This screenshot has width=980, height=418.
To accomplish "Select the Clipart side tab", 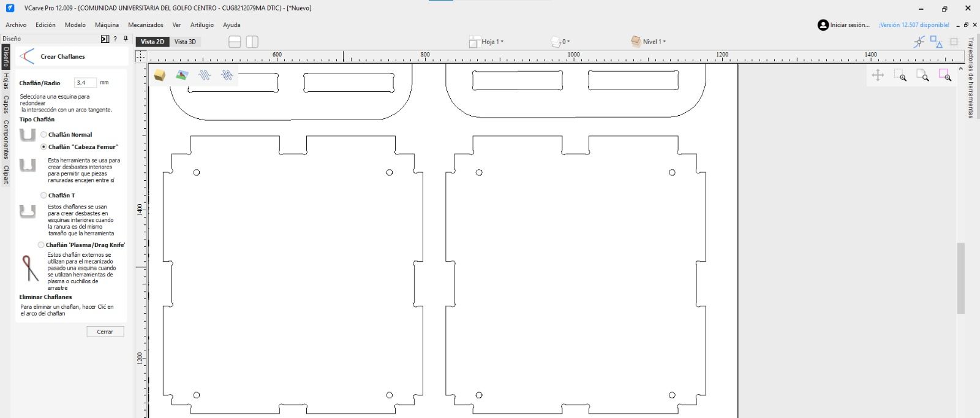I will point(6,175).
